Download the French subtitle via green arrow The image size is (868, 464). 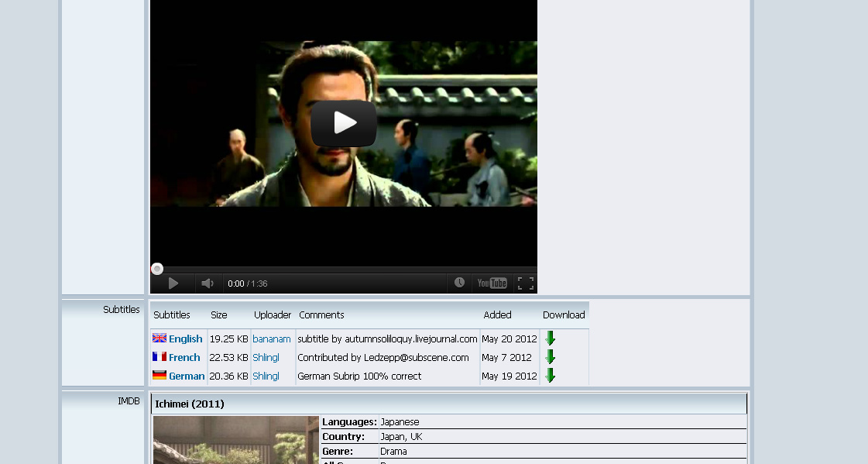pyautogui.click(x=551, y=357)
